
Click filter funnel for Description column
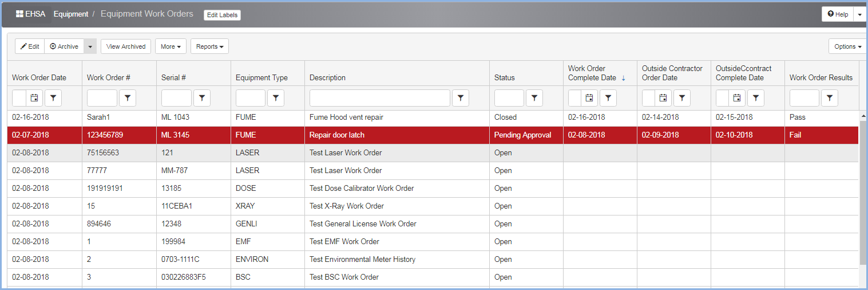[x=461, y=98]
